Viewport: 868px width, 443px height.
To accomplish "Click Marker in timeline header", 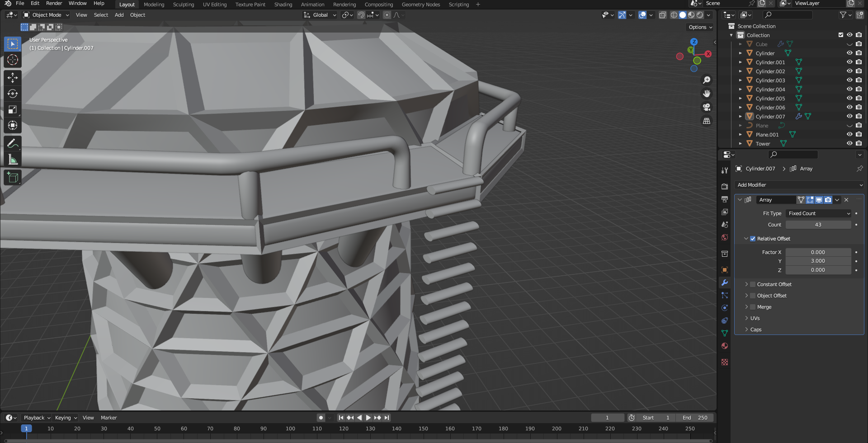I will click(108, 418).
